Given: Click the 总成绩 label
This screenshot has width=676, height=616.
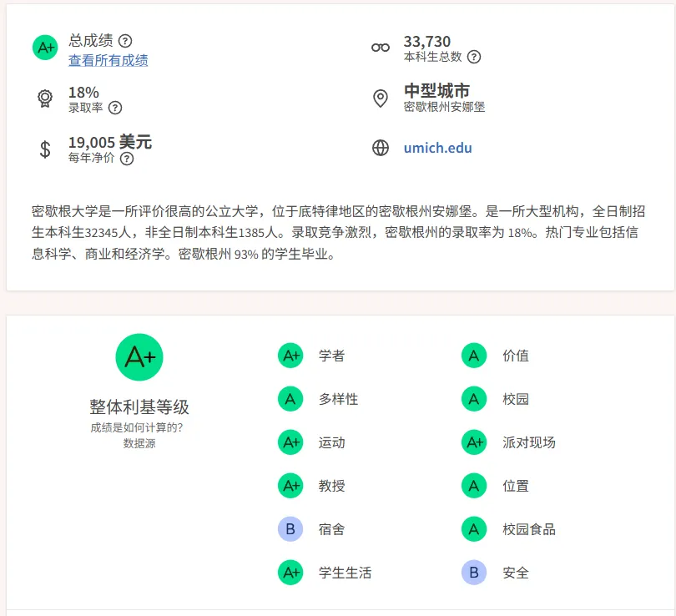Looking at the screenshot, I should pyautogui.click(x=91, y=41).
